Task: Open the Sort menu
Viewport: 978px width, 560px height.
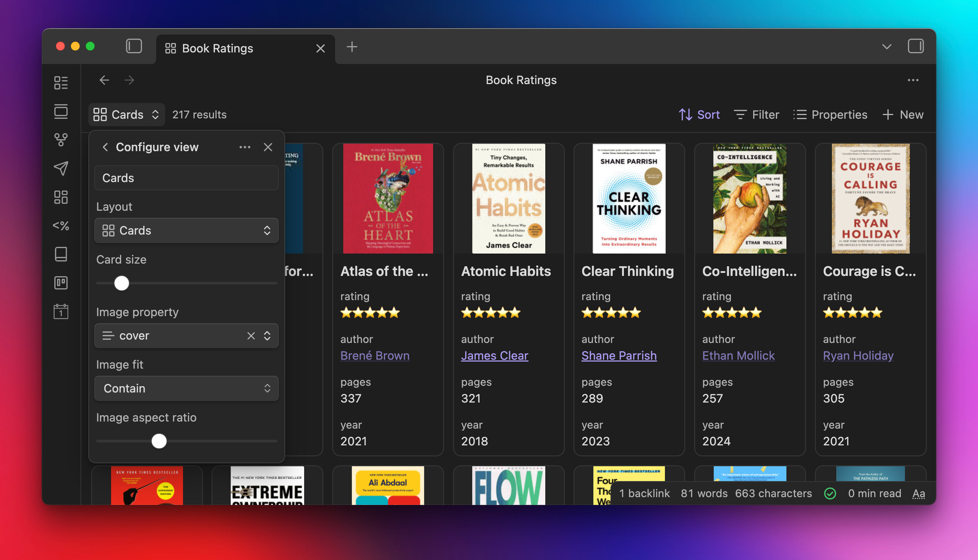Action: click(x=699, y=115)
